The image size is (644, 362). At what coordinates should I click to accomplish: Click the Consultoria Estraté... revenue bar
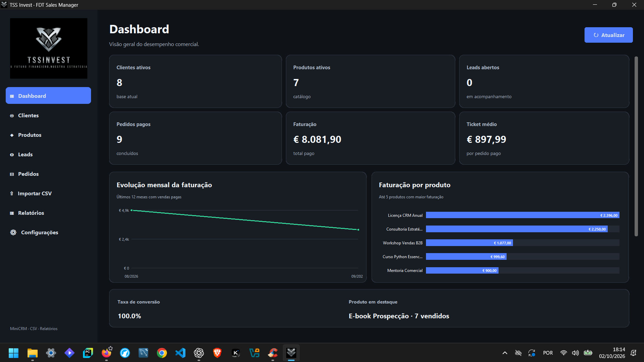click(x=517, y=229)
